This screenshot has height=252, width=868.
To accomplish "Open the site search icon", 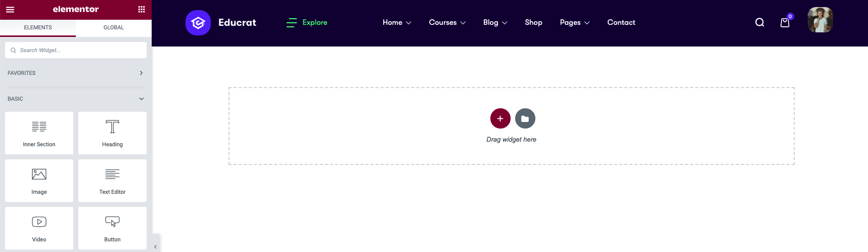I will [759, 22].
